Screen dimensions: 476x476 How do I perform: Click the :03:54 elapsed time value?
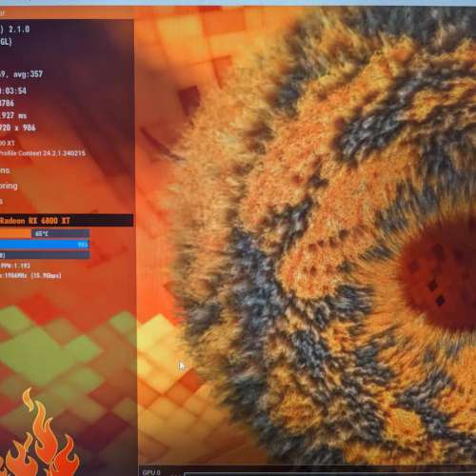13,91
